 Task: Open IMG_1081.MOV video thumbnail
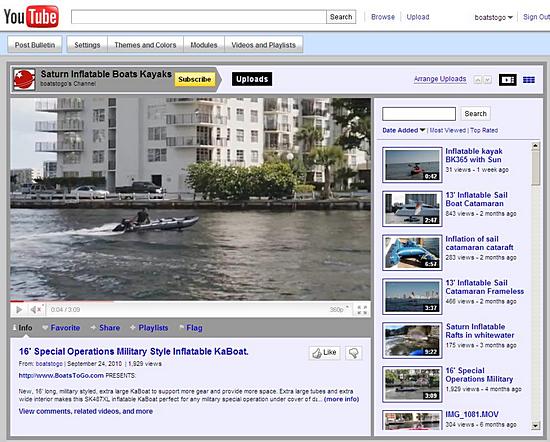pos(412,420)
